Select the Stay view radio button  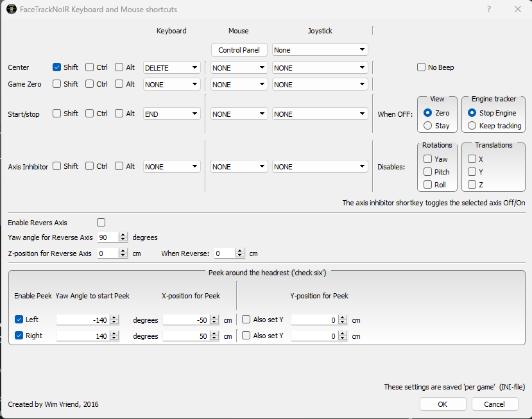pyautogui.click(x=428, y=126)
